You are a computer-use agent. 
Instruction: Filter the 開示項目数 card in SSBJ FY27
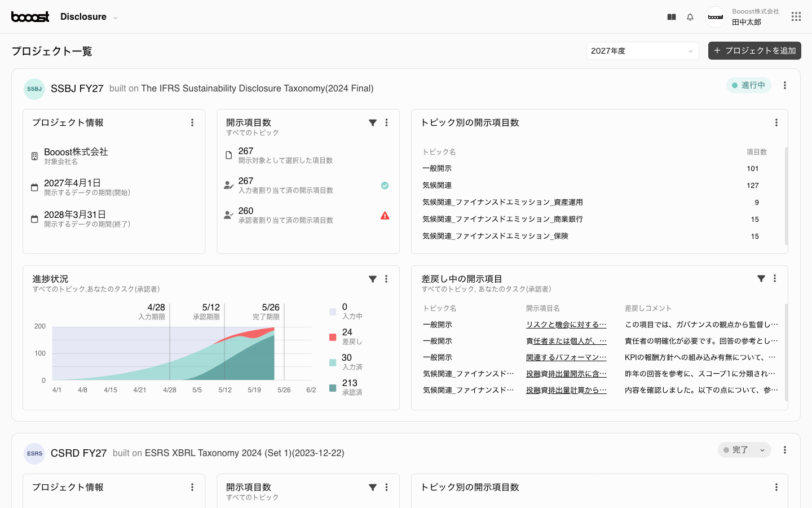click(x=373, y=122)
